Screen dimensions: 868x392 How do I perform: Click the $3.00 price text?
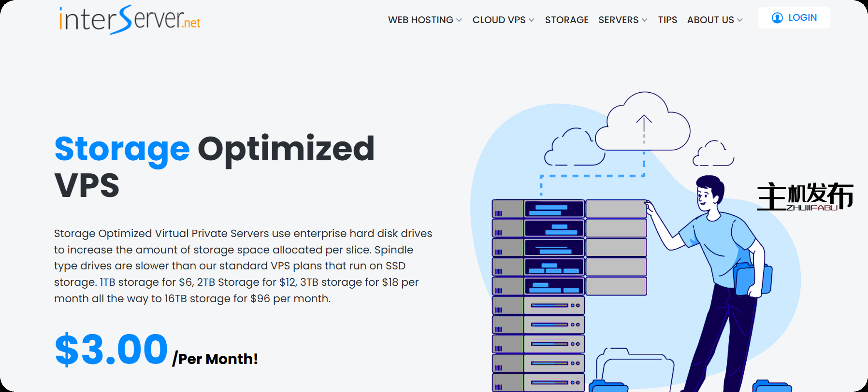pos(111,349)
